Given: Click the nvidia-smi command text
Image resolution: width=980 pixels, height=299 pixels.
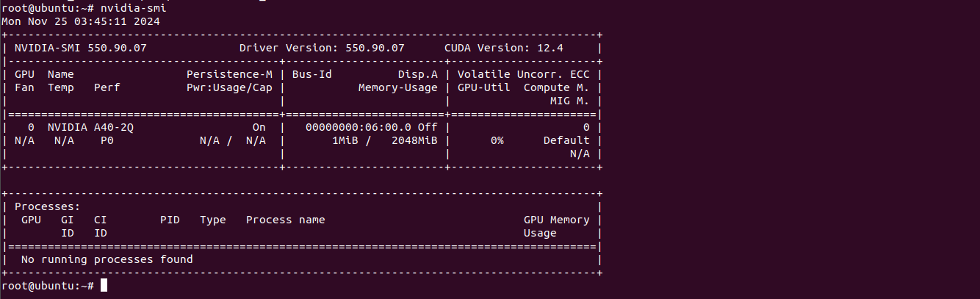Looking at the screenshot, I should 134,8.
